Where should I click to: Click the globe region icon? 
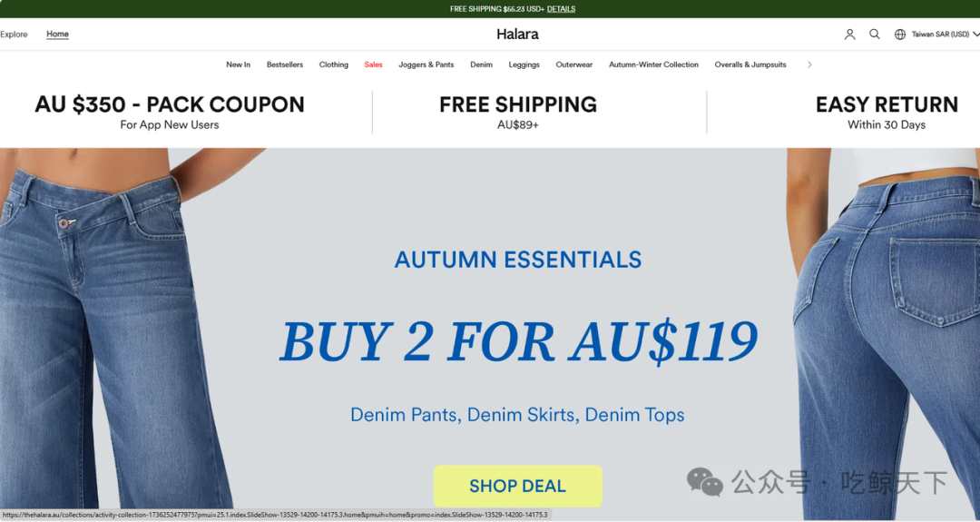[899, 34]
